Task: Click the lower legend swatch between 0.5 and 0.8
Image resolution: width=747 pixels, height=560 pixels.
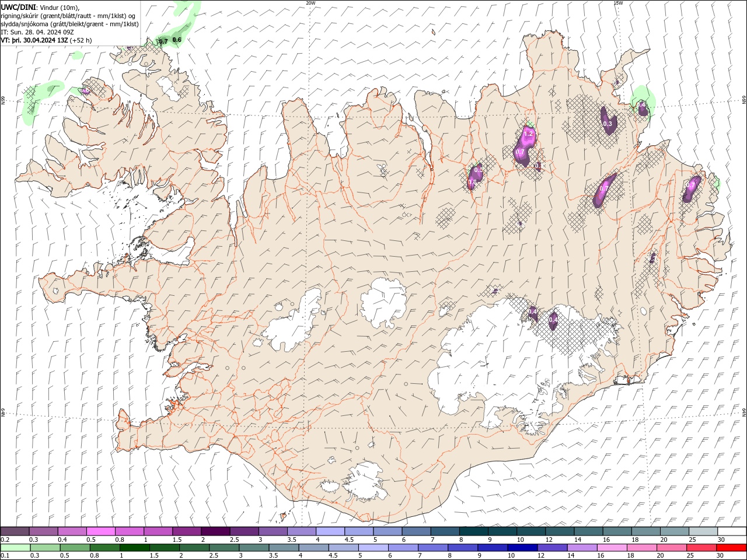Action: coord(75,548)
